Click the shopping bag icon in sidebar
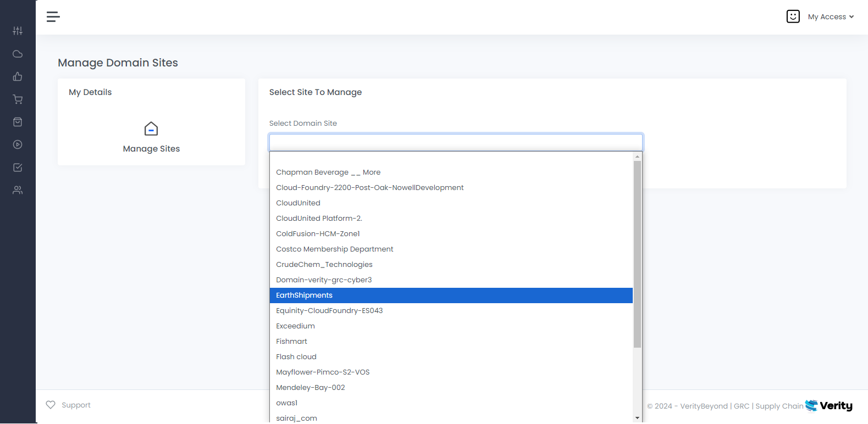The image size is (868, 424). 18,122
